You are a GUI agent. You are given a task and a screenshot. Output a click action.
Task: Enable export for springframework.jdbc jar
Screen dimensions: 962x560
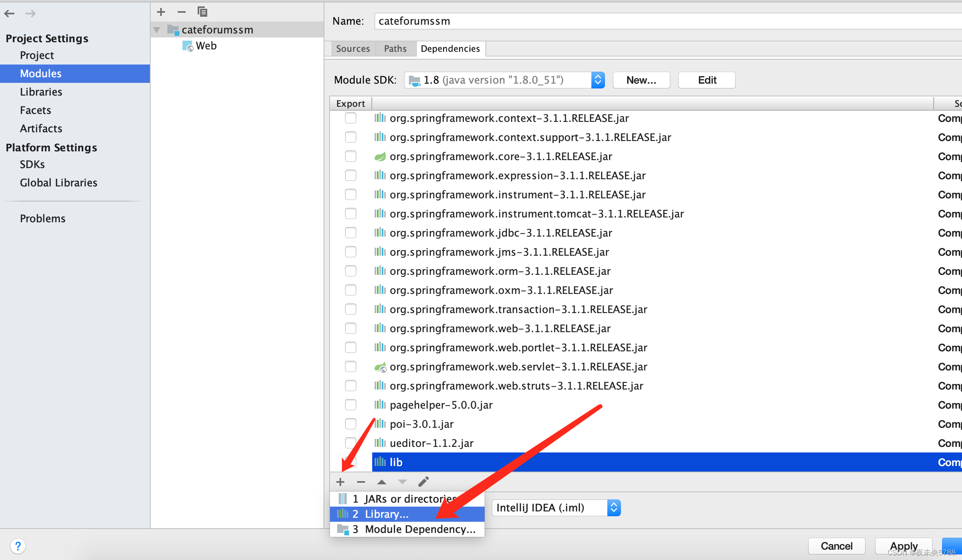coord(351,233)
